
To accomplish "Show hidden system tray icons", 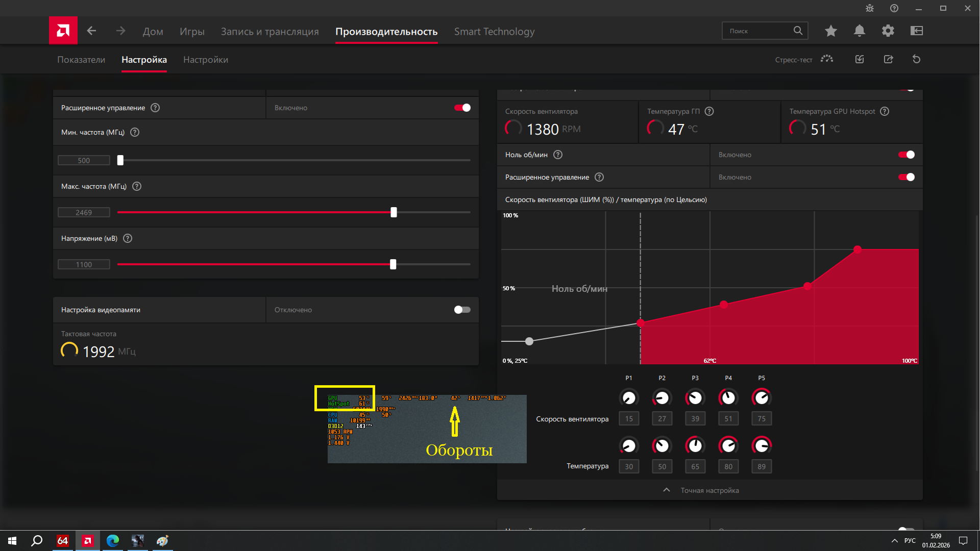I will (894, 541).
